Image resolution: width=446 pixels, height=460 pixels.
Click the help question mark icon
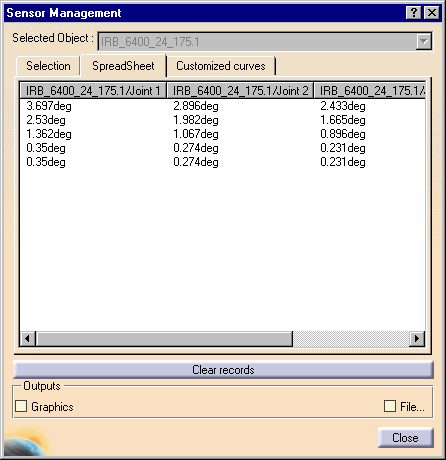point(414,13)
